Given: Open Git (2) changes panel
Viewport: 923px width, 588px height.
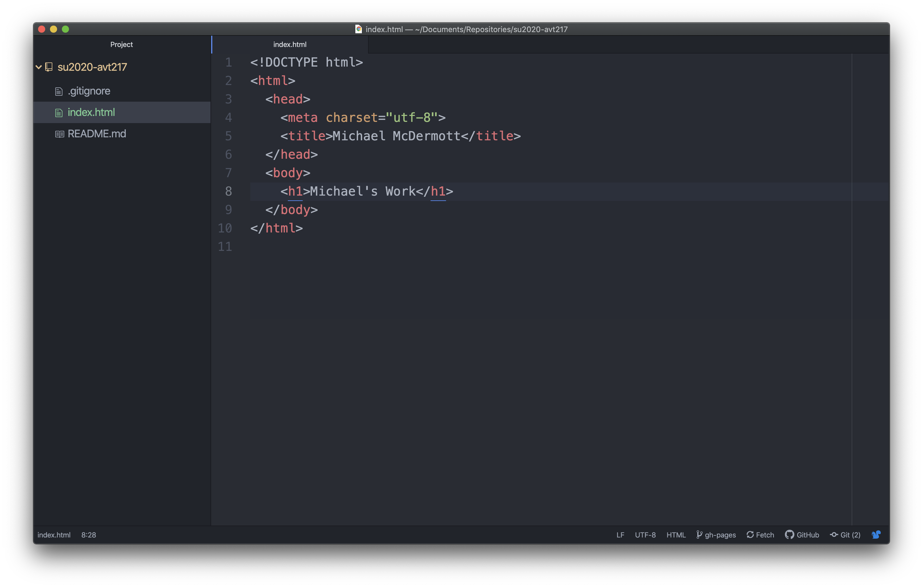Looking at the screenshot, I should (850, 535).
